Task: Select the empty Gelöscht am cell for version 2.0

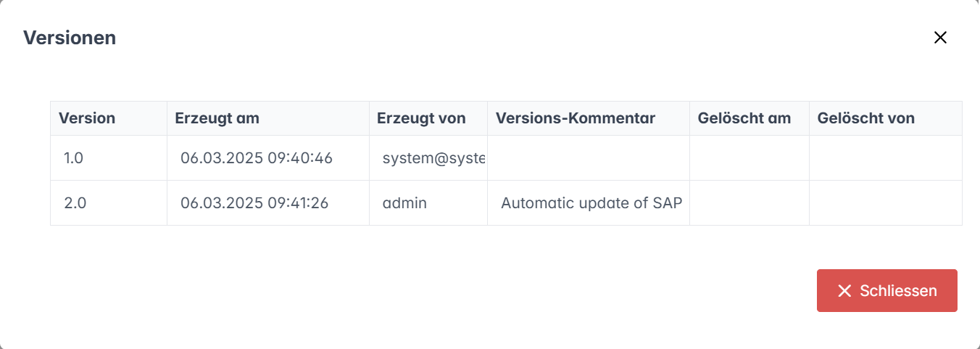Action: pyautogui.click(x=749, y=203)
